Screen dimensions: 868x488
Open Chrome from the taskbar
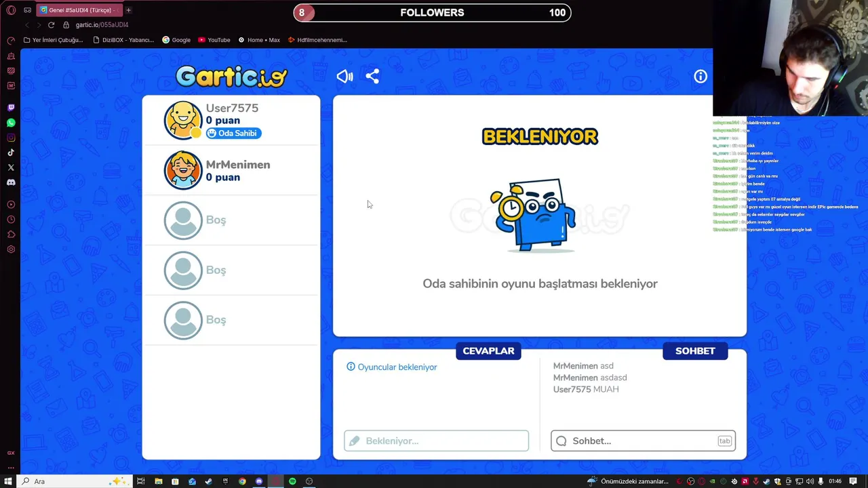click(242, 481)
